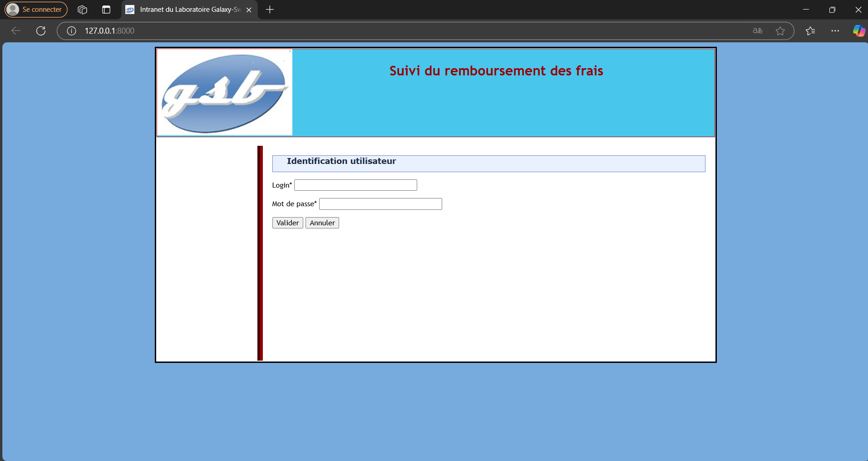
Task: Focus the Login text field
Action: [x=355, y=185]
